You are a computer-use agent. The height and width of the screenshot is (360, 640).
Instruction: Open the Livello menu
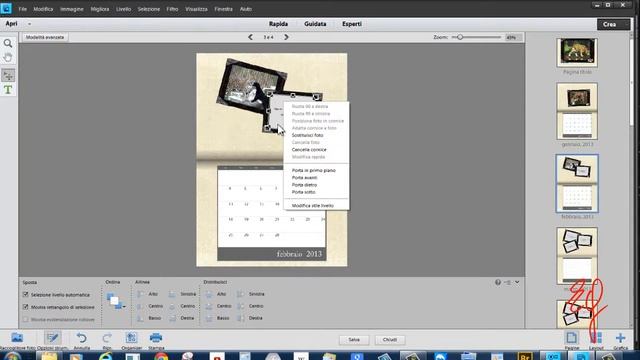tap(123, 9)
